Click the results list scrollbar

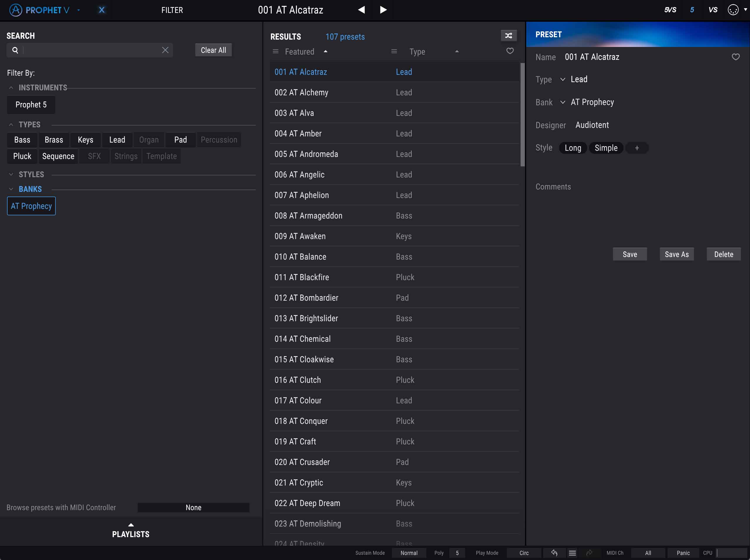click(x=522, y=115)
